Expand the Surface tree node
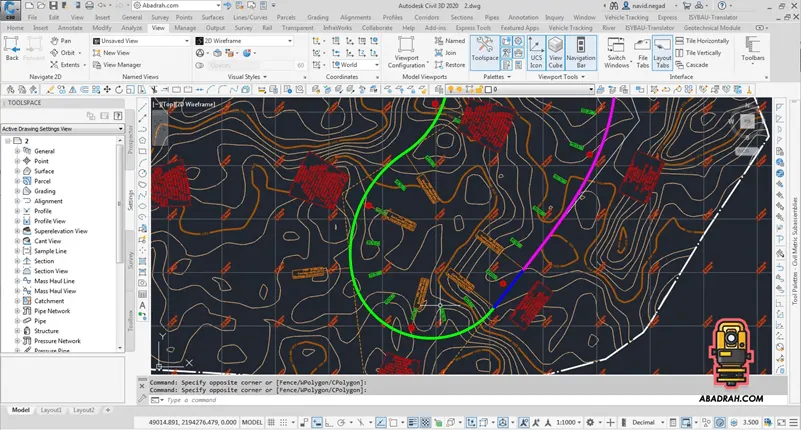 17,171
